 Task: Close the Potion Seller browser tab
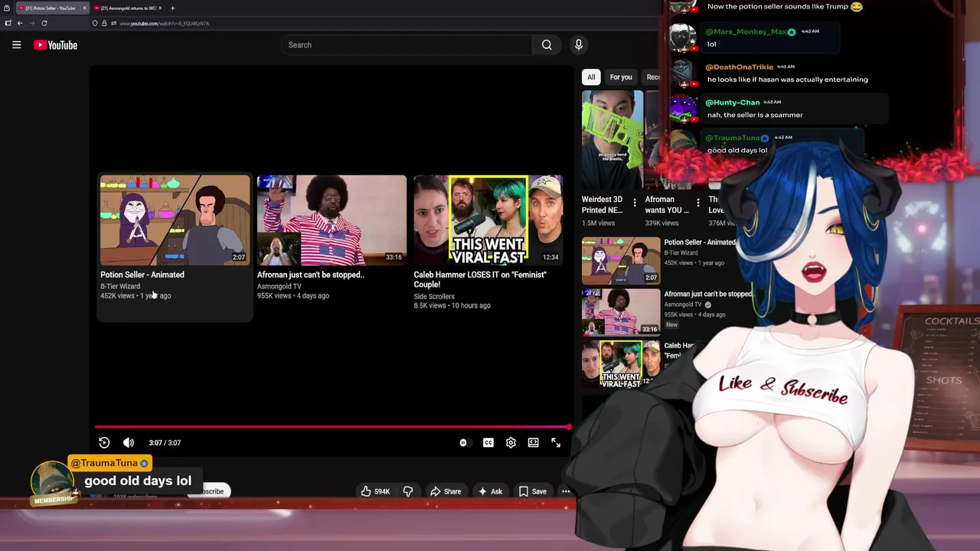tap(84, 8)
